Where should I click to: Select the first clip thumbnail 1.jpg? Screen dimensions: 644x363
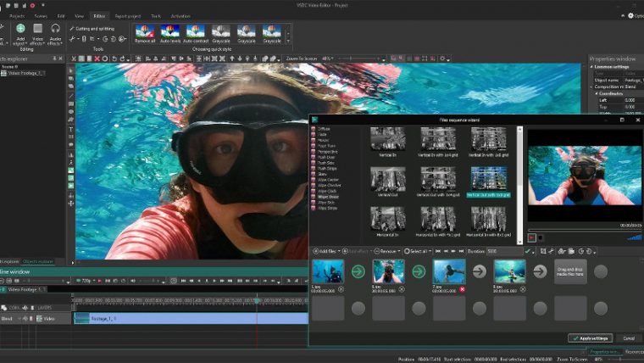coord(328,271)
